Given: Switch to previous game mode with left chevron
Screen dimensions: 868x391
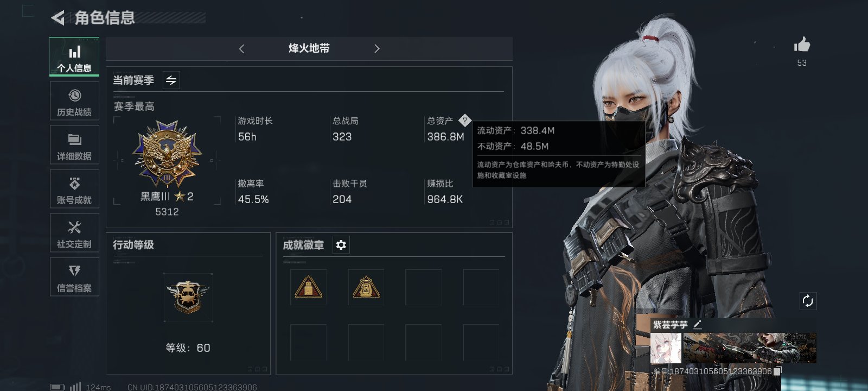Looking at the screenshot, I should point(242,49).
